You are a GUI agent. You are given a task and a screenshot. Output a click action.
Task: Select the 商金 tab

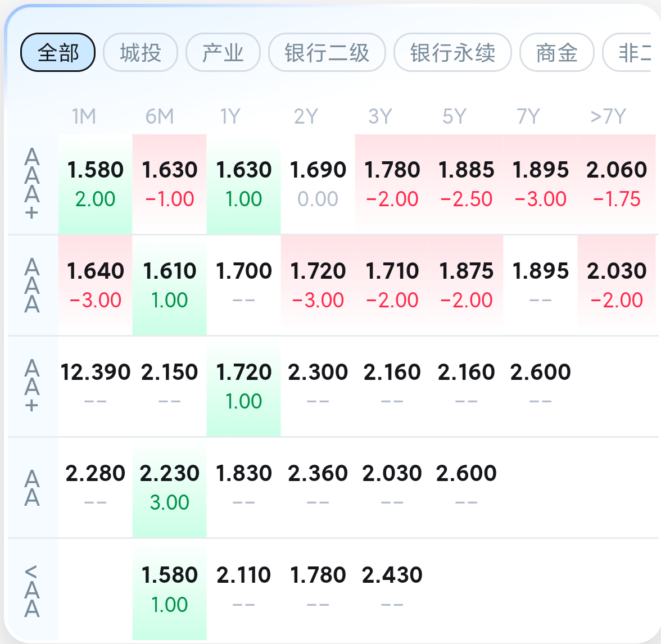pyautogui.click(x=556, y=53)
